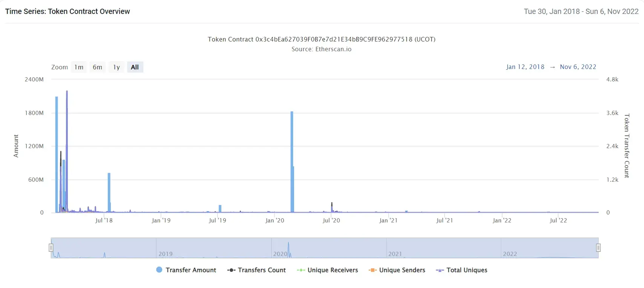Click the right navigator range handle
The width and height of the screenshot is (644, 288).
click(598, 248)
